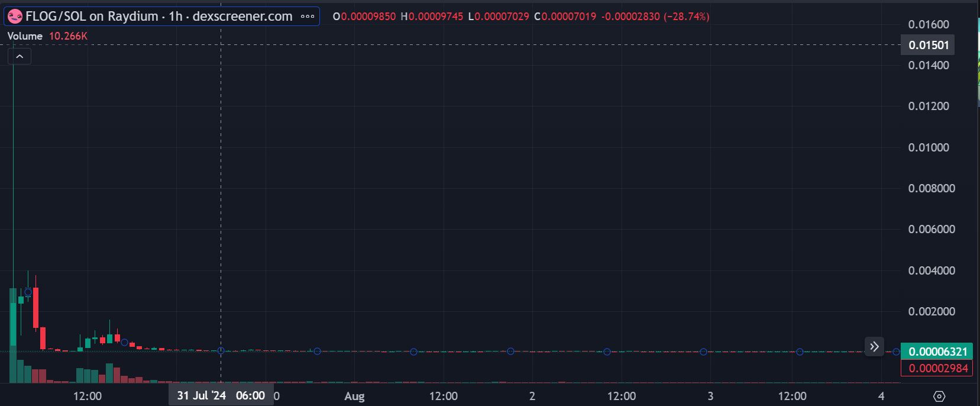Open the three-dot more menu beside dexscreener.com
This screenshot has height=406, width=980.
[308, 17]
